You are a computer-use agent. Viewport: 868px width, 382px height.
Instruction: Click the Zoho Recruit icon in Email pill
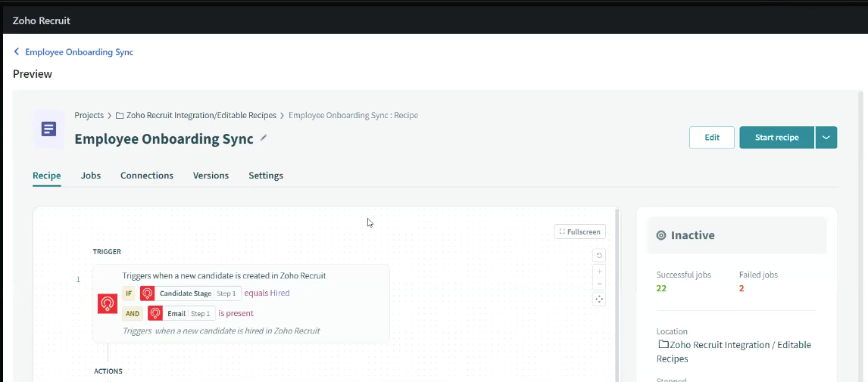click(x=155, y=313)
